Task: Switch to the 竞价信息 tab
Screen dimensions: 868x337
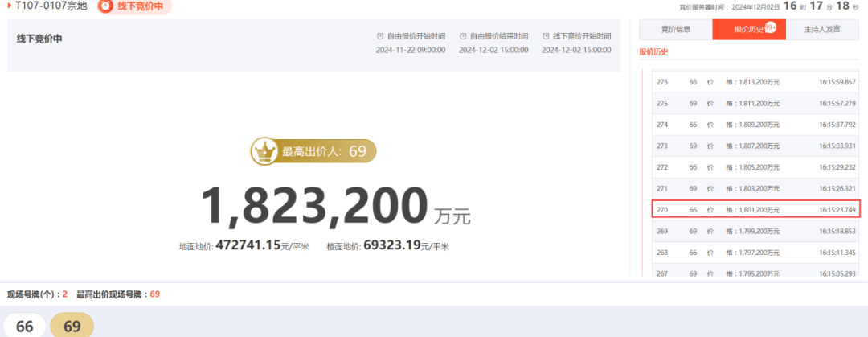Action: coord(675,30)
